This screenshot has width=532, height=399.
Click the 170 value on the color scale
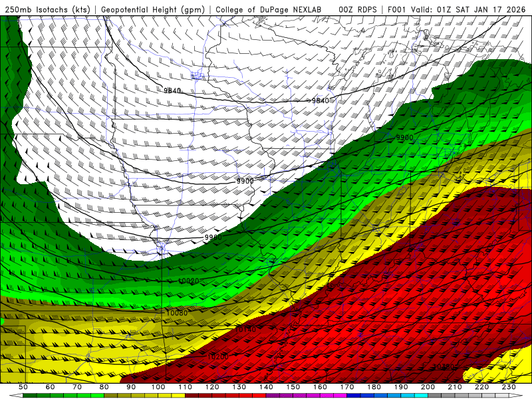(x=347, y=387)
